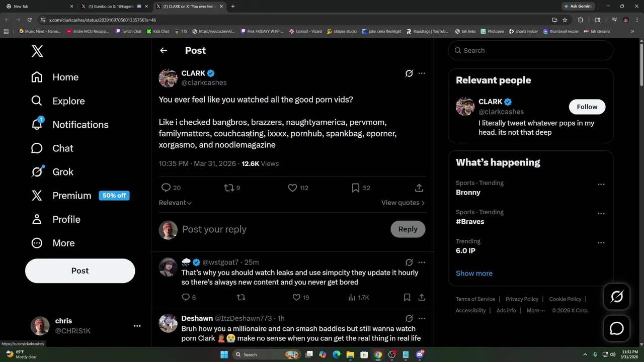Click the X search field

pos(530,50)
